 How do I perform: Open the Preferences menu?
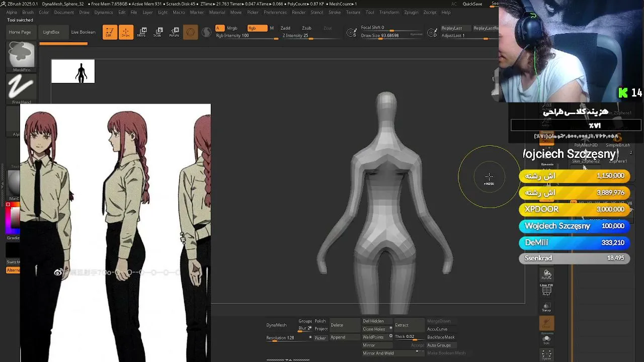coord(275,12)
